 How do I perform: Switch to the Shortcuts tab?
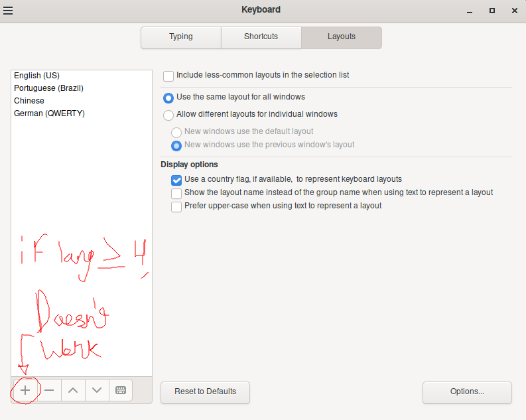click(261, 38)
